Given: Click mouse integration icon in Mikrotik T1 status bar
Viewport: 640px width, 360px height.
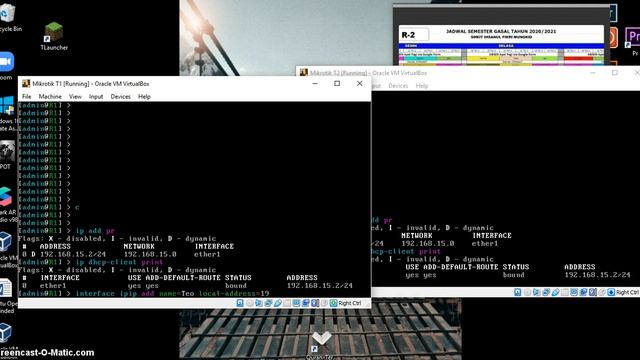Looking at the screenshot, I should [x=324, y=303].
